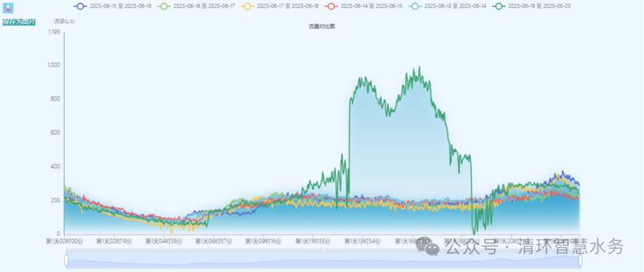Screen dimensions: 644x272
Task: Click the light blue legend circle marker
Action: [416, 5]
